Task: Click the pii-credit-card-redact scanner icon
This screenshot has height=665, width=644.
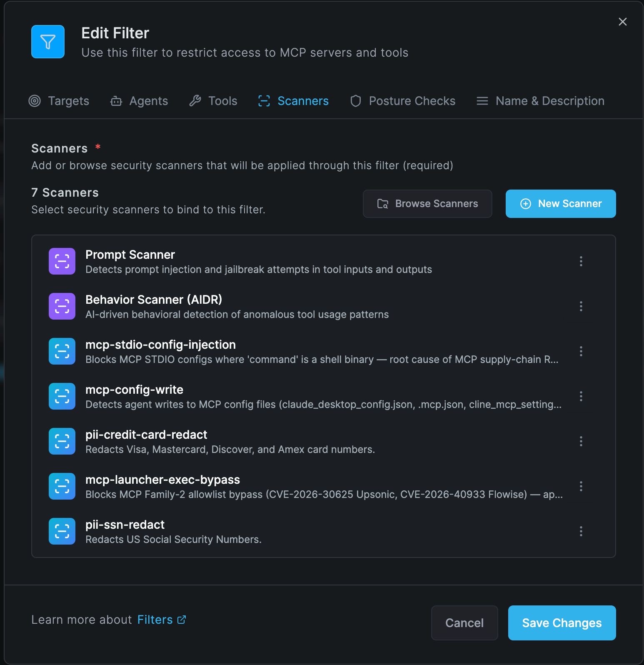Action: tap(62, 441)
